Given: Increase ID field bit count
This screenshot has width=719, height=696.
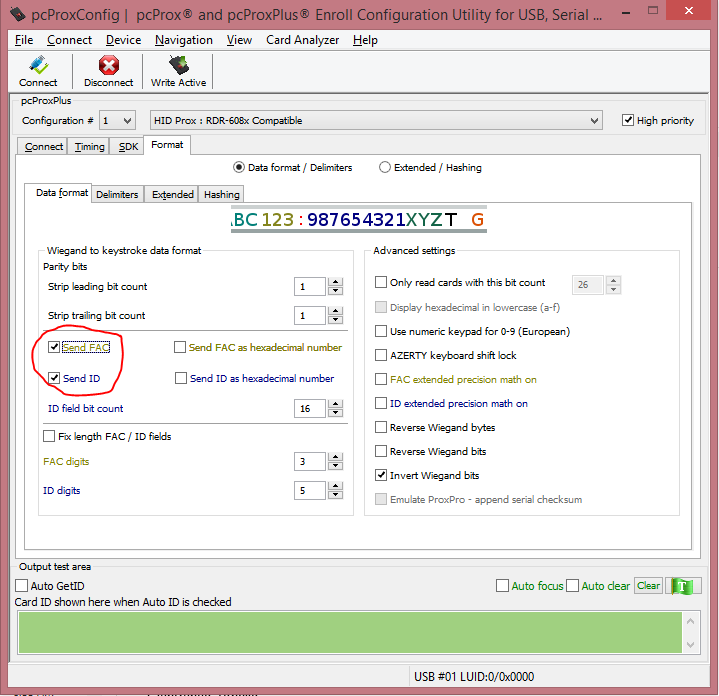Looking at the screenshot, I should click(x=336, y=404).
